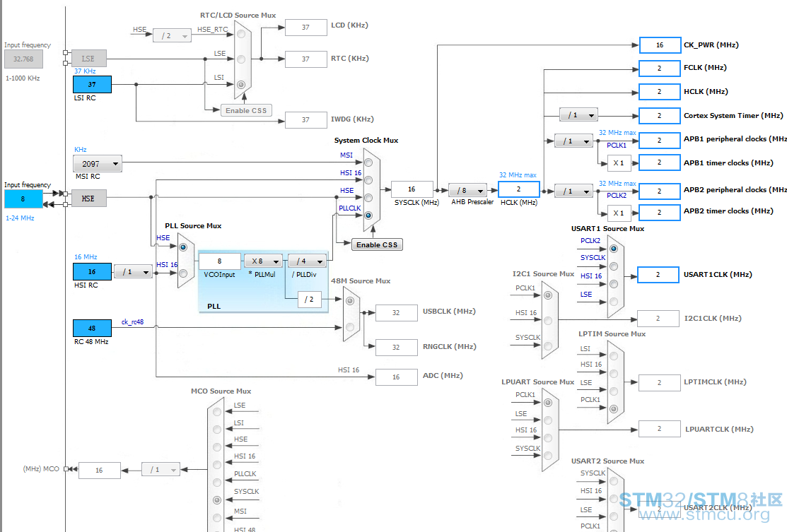The image size is (787, 532).
Task: Click the blue RC 48 MHz oscillator box
Action: pyautogui.click(x=92, y=329)
